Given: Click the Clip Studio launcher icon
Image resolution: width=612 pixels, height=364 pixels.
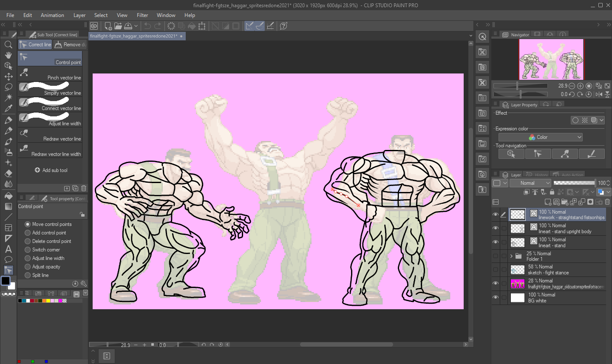Looking at the screenshot, I should (x=94, y=26).
